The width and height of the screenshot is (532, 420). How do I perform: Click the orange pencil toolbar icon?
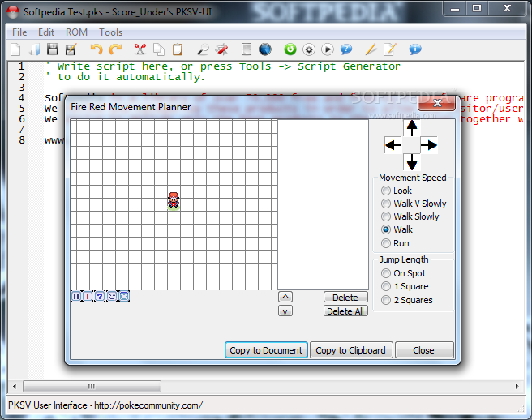pyautogui.click(x=371, y=49)
